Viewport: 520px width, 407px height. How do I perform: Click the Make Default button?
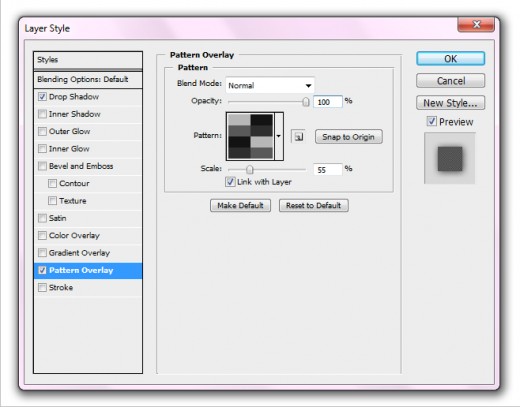240,205
